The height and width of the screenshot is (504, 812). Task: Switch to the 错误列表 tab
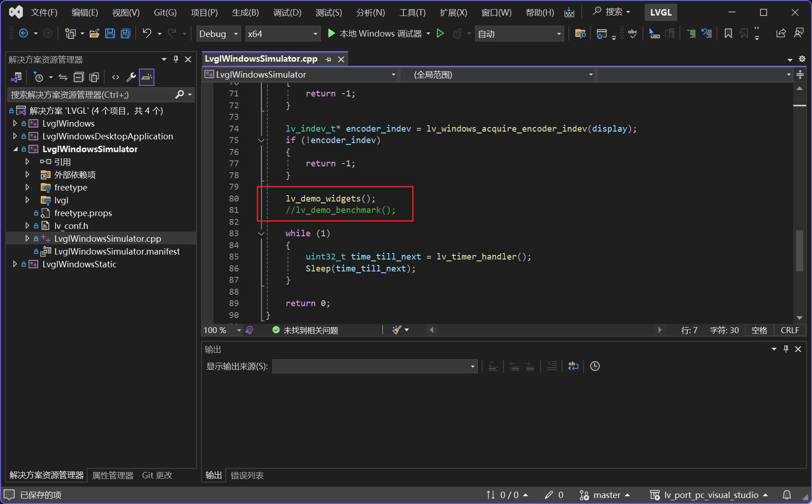coord(247,475)
